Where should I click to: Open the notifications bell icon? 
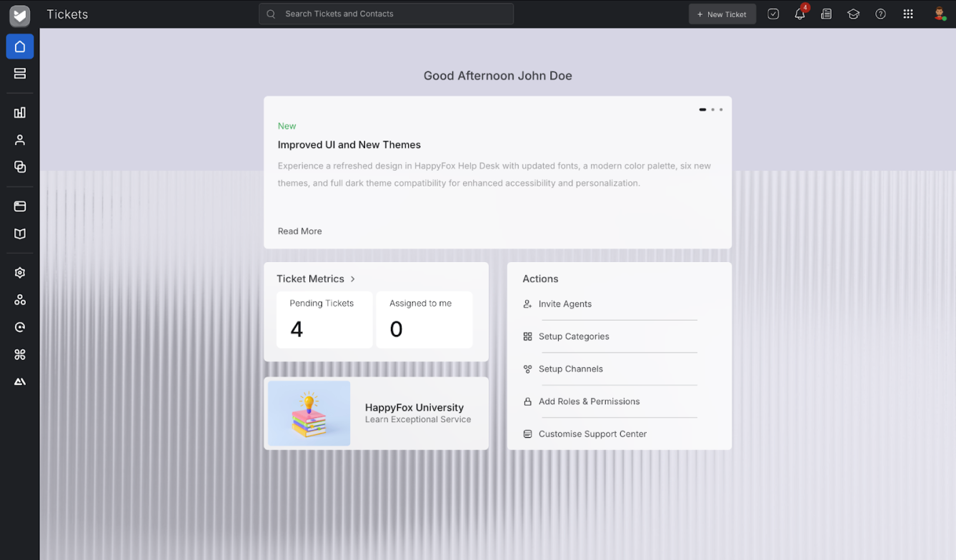pos(800,14)
